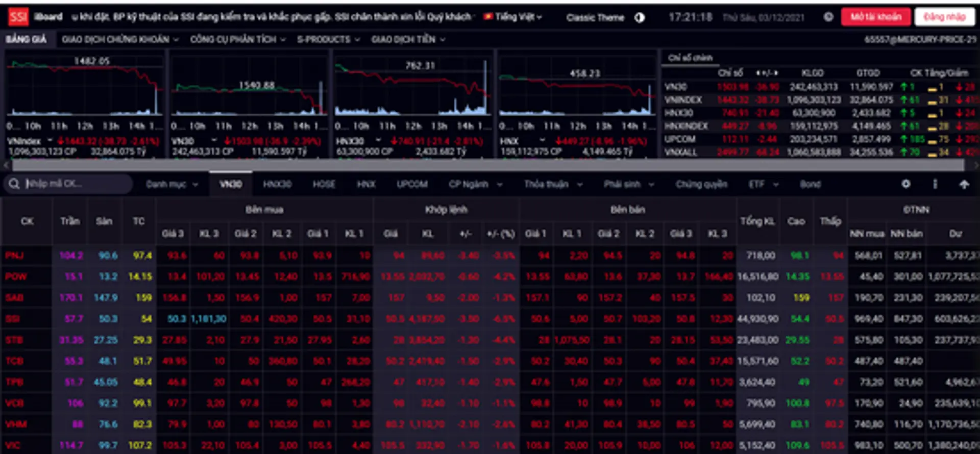Open CP Ngành dropdown
This screenshot has width=980, height=454.
pos(475,184)
